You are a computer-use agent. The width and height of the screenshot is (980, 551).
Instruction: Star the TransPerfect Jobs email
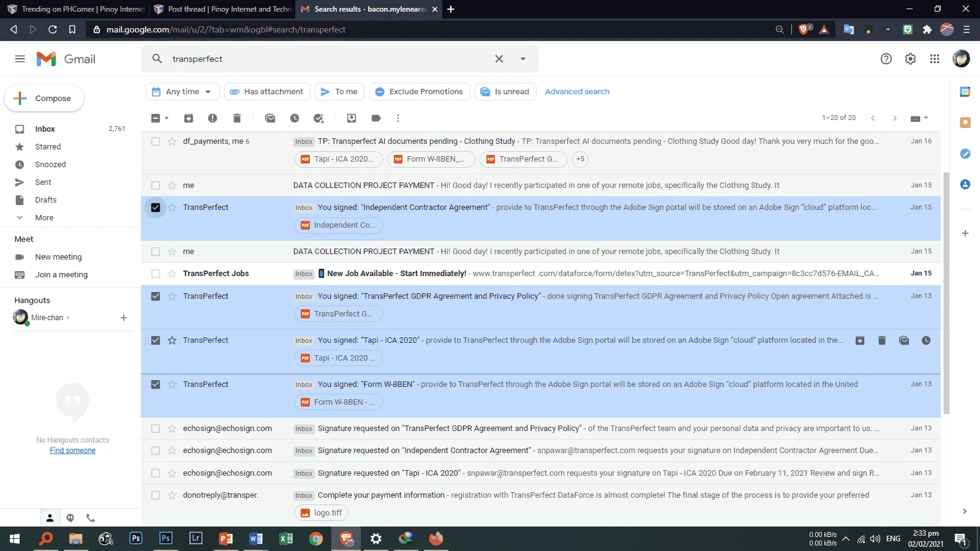tap(172, 274)
